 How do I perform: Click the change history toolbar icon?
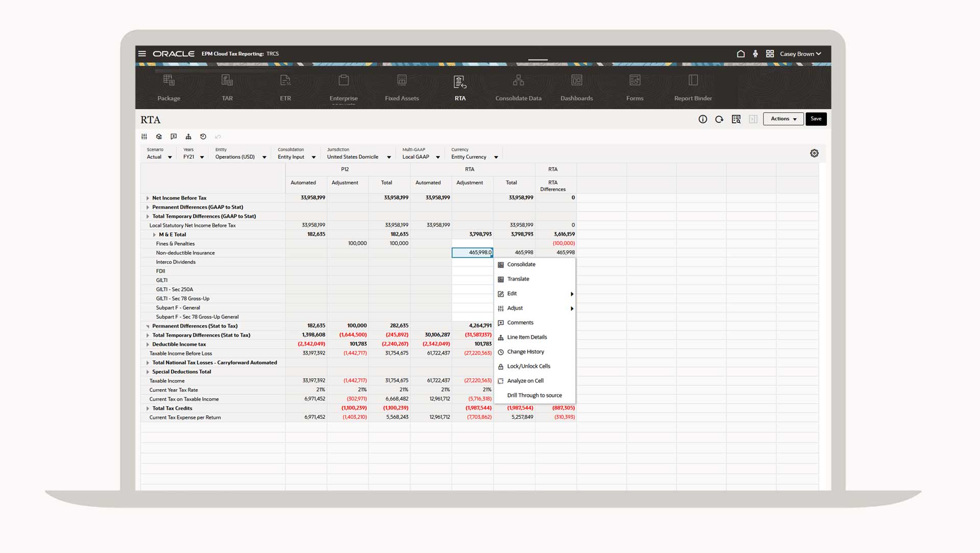[203, 137]
